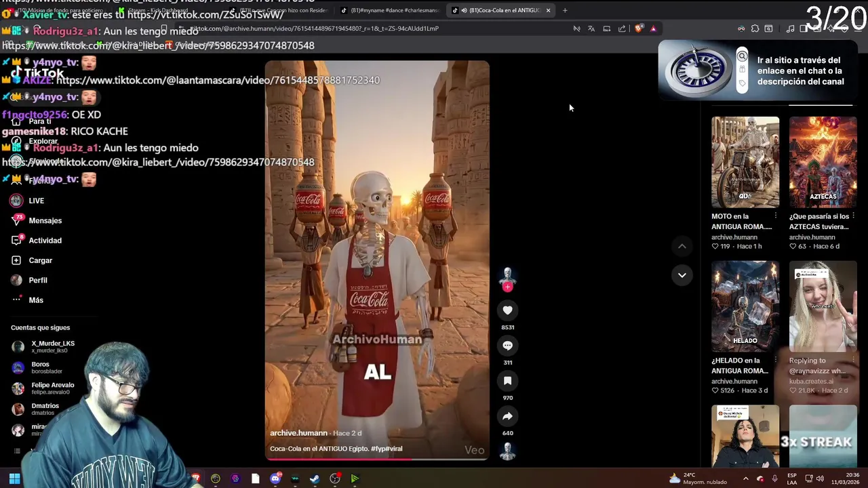The width and height of the screenshot is (868, 488).
Task: Open the green play arrow taskbar app
Action: [x=354, y=479]
